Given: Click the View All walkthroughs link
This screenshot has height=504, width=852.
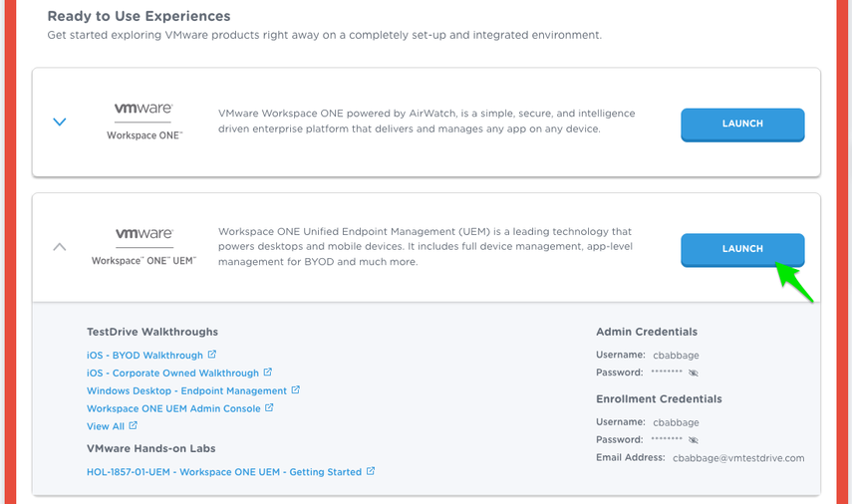Looking at the screenshot, I should 106,426.
